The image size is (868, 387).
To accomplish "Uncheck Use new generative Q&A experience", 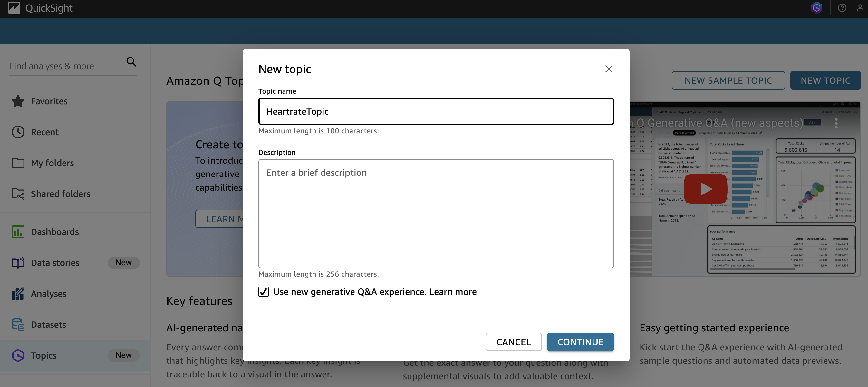I will click(264, 292).
